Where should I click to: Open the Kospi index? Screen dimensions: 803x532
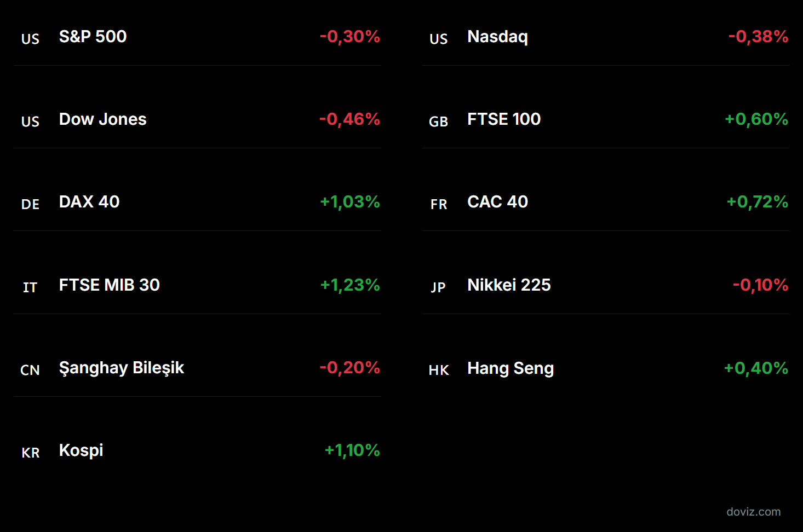click(81, 450)
